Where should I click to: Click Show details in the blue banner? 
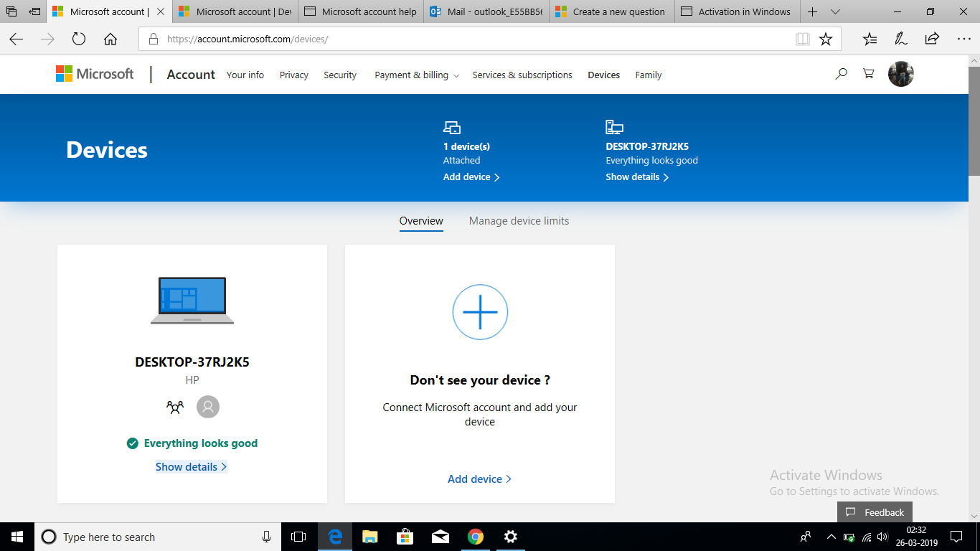point(637,176)
